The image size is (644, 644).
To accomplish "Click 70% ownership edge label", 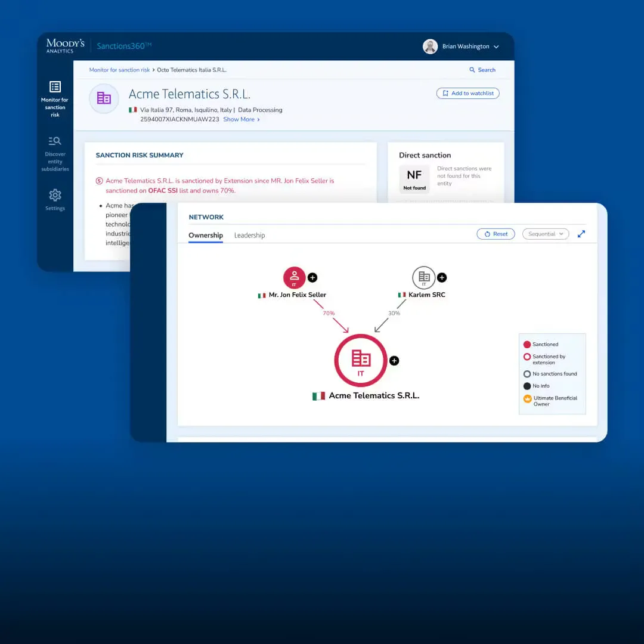I will point(329,313).
